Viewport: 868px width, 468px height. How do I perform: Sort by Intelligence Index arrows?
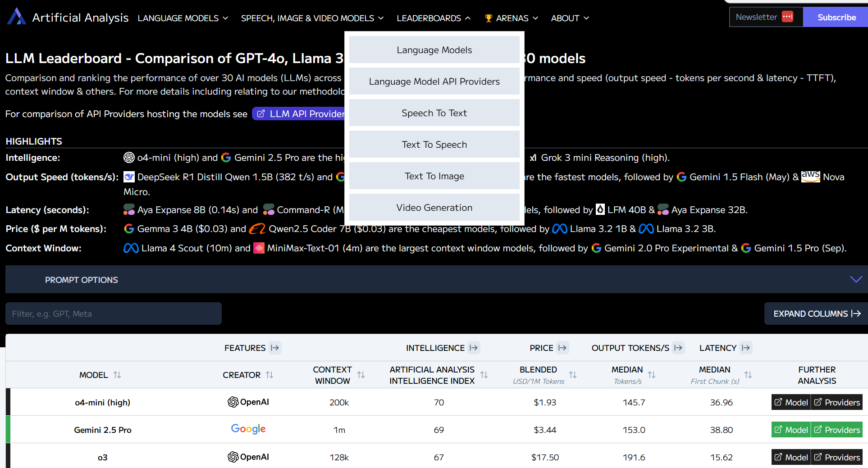484,375
